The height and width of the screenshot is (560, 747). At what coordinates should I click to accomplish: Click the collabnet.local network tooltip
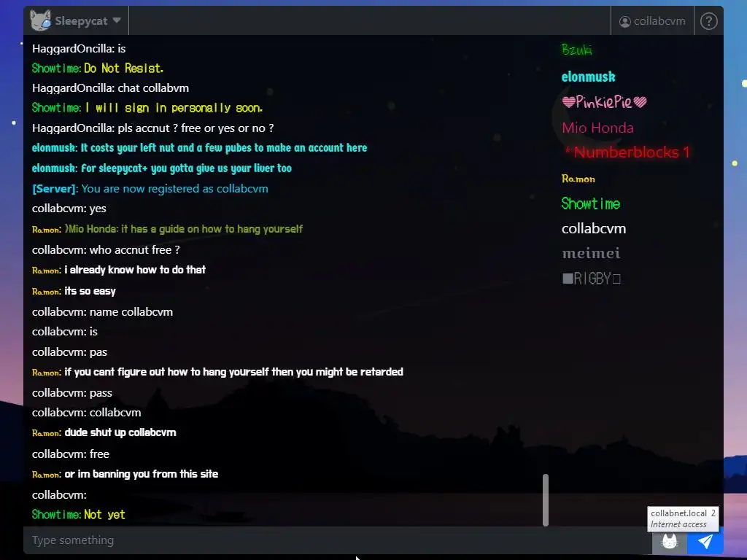coord(683,518)
